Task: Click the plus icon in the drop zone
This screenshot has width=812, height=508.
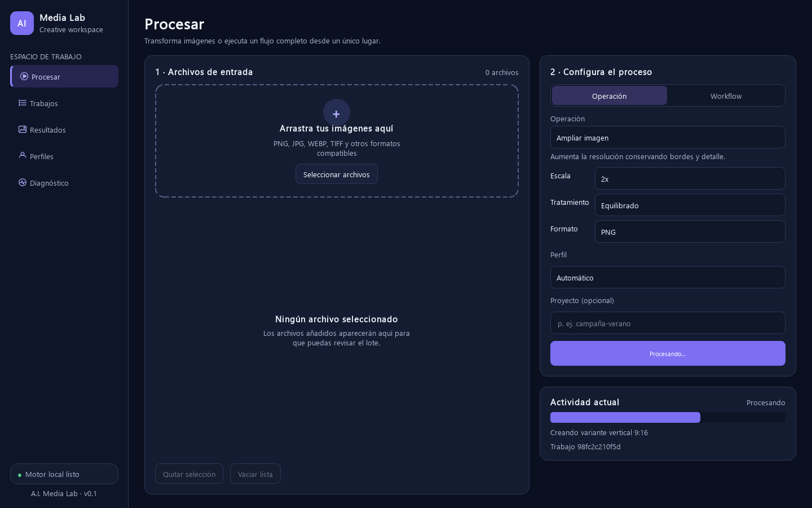Action: click(x=337, y=113)
